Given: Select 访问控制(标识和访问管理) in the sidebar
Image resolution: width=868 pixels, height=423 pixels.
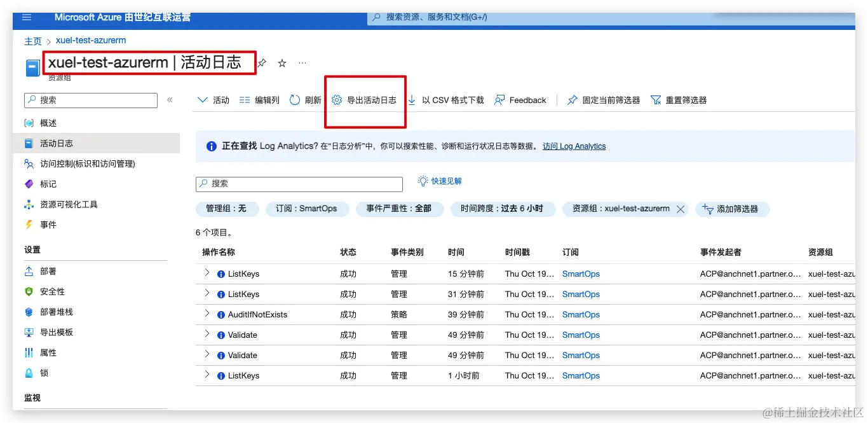Looking at the screenshot, I should point(88,163).
